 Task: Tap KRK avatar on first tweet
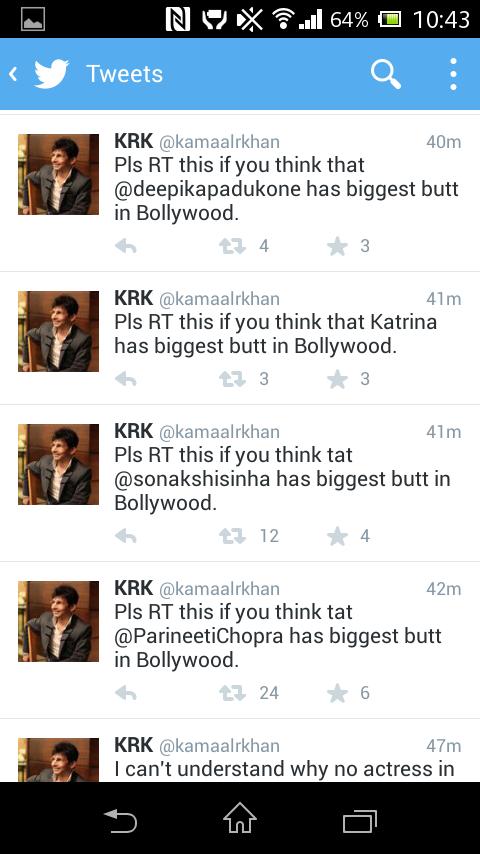coord(58,174)
